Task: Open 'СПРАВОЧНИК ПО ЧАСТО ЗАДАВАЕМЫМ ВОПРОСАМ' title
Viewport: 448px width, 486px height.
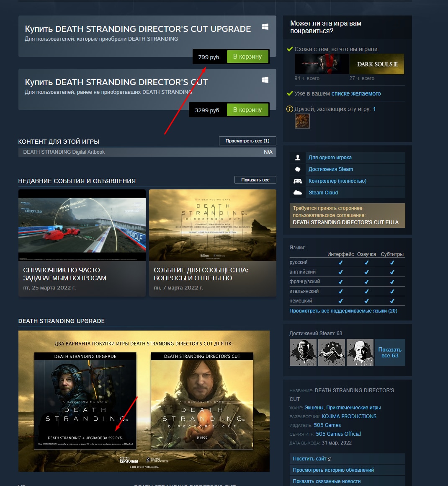Action: click(65, 274)
